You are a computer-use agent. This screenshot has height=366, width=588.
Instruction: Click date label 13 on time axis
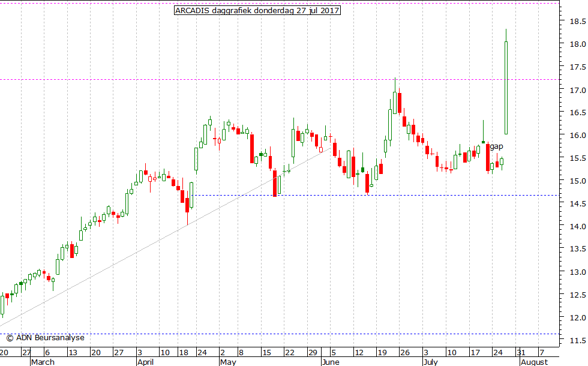pos(73,353)
